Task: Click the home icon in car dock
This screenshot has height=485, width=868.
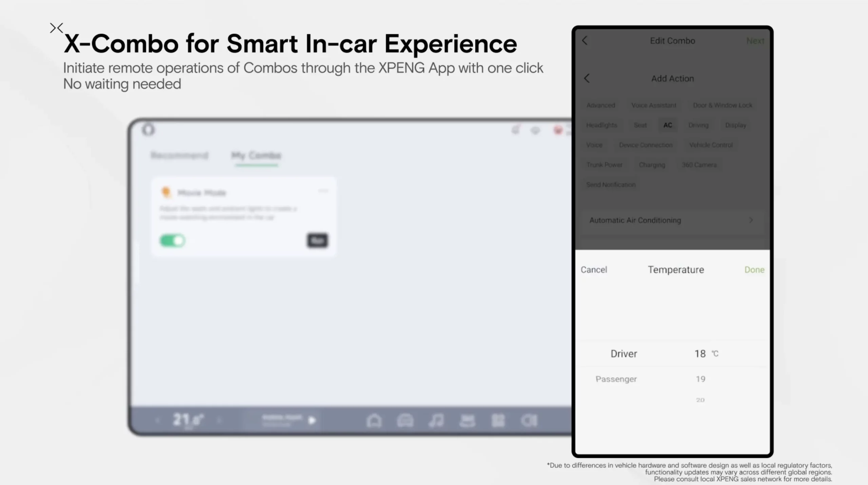Action: click(374, 421)
